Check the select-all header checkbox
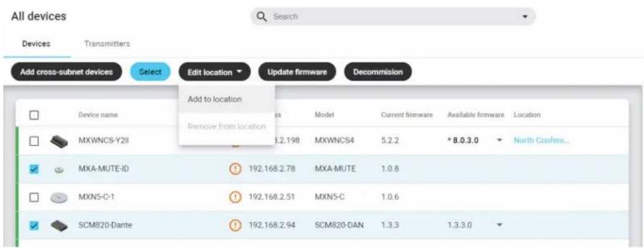 click(34, 115)
